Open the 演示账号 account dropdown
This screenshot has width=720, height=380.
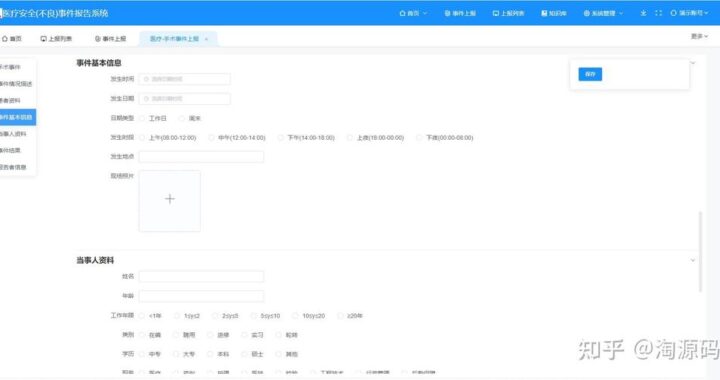[689, 13]
